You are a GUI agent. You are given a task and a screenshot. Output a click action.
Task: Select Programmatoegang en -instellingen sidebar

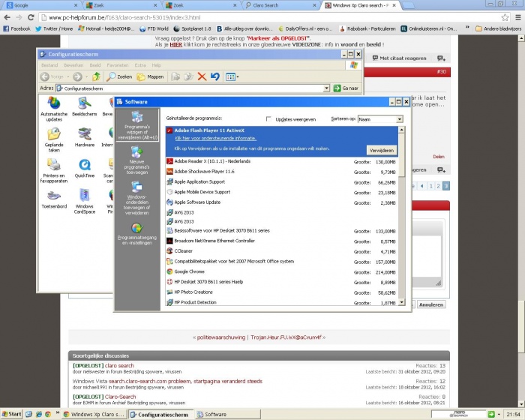click(137, 234)
